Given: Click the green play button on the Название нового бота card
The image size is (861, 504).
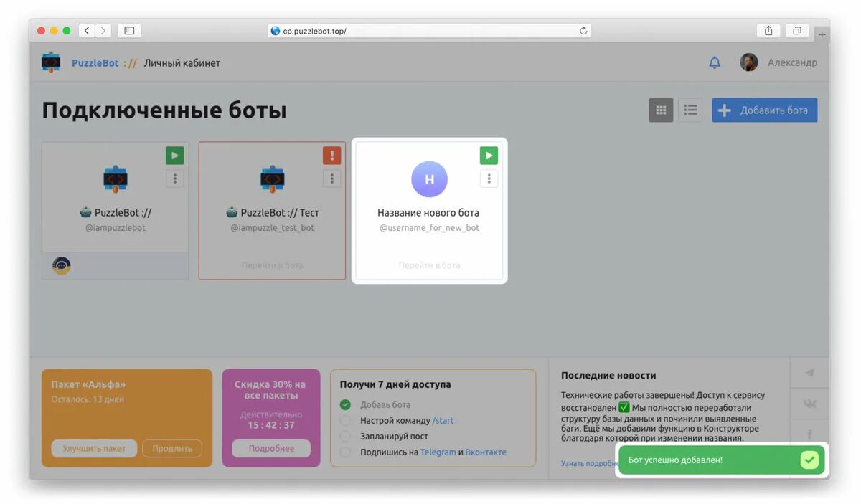Looking at the screenshot, I should [x=489, y=156].
